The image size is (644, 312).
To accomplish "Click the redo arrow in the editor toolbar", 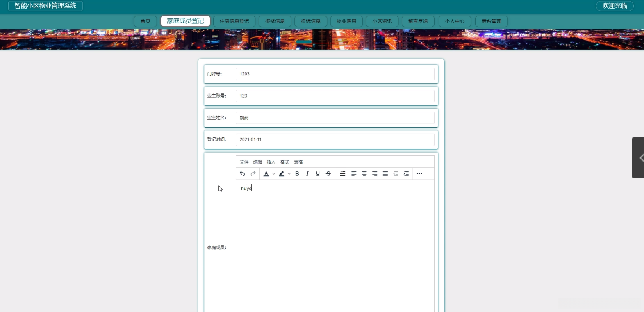I will tap(253, 173).
